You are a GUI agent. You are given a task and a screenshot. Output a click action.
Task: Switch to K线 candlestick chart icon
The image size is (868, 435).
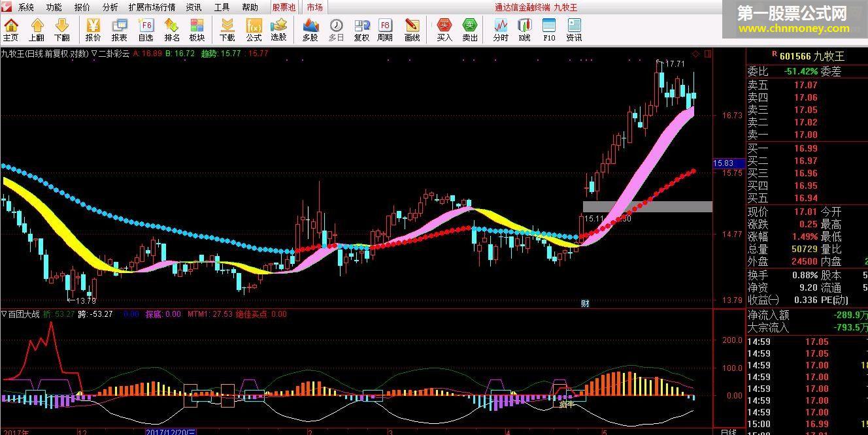(525, 30)
